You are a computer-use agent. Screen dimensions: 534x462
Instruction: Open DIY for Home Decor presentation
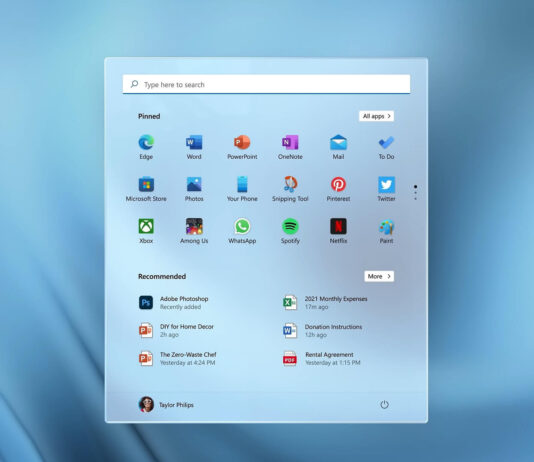tap(176, 331)
